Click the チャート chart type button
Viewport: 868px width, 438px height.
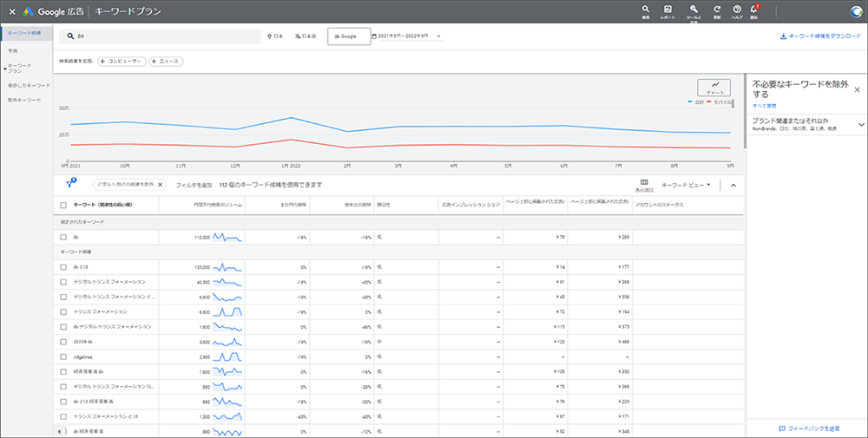pos(714,88)
